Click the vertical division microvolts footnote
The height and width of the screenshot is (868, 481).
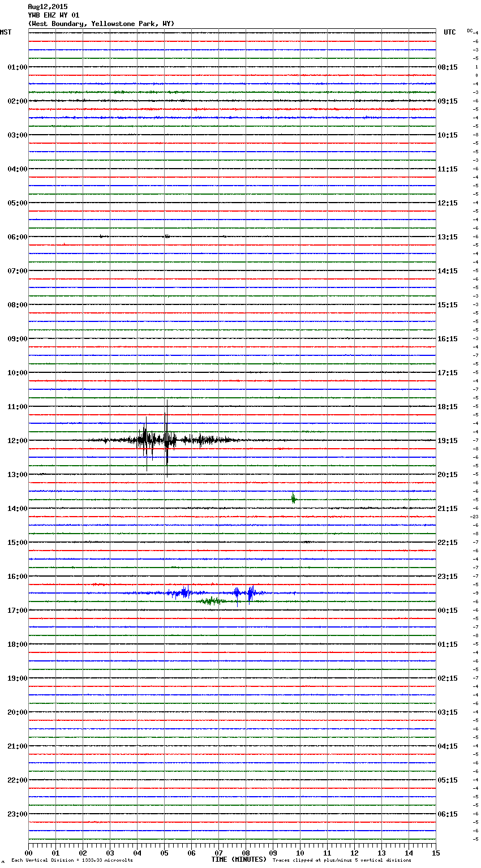pos(72,861)
